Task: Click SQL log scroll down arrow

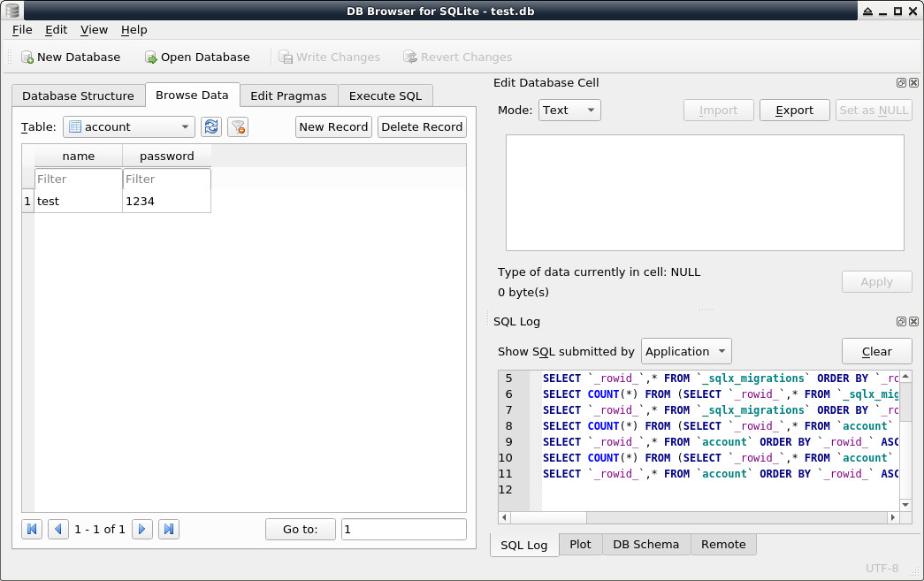Action: (905, 505)
